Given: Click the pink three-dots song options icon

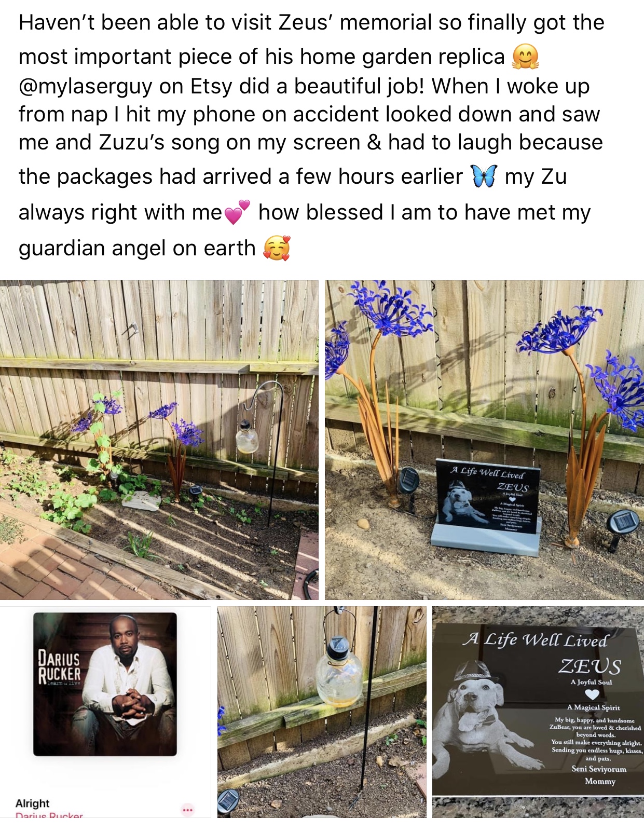Looking at the screenshot, I should (187, 809).
